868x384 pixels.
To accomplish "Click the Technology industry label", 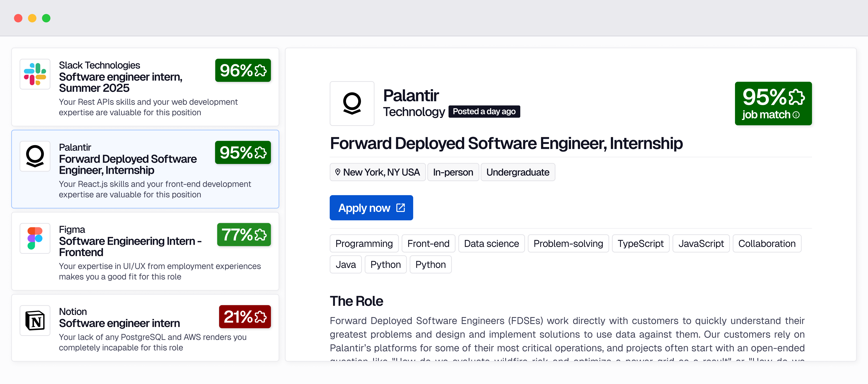I will (414, 112).
